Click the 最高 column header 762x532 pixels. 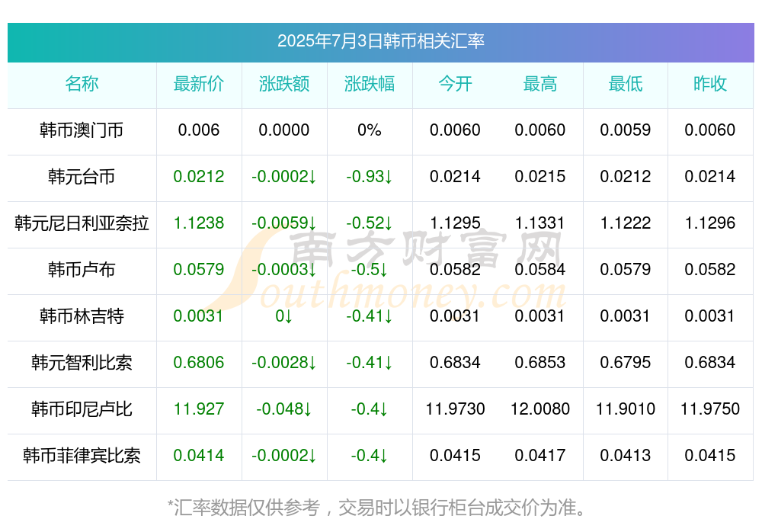pos(540,84)
